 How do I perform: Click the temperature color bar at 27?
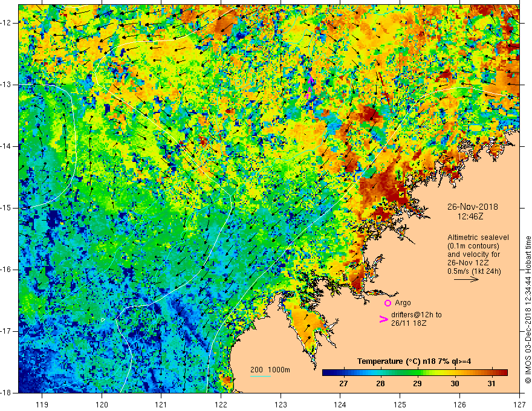[344, 373]
